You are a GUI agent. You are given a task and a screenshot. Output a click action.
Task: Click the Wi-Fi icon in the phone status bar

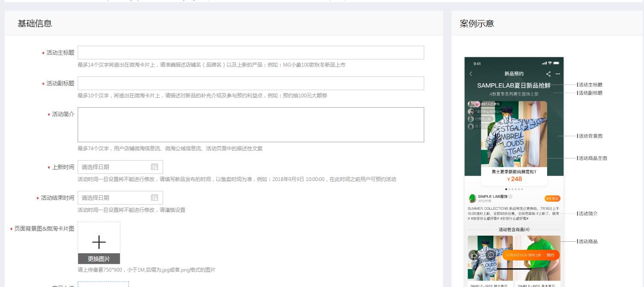pos(550,63)
